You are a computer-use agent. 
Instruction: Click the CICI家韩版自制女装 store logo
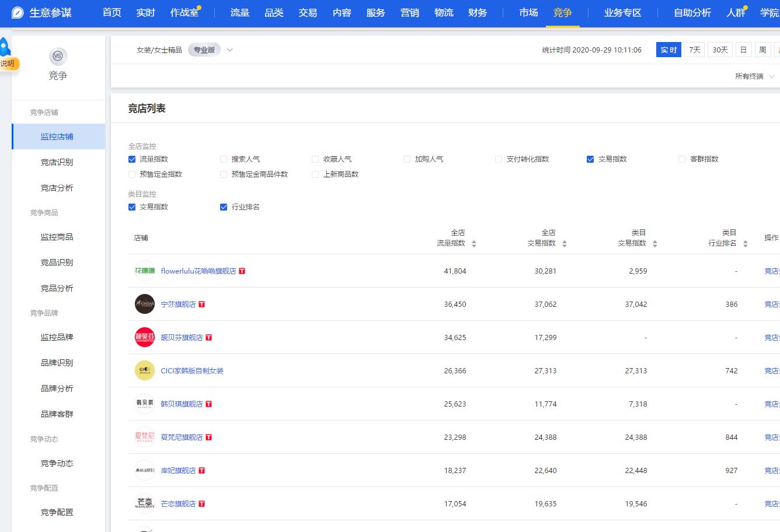tap(144, 370)
